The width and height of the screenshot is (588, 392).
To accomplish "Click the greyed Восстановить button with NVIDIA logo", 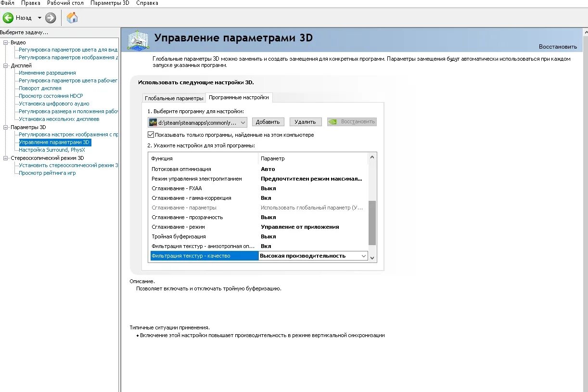I will 352,122.
